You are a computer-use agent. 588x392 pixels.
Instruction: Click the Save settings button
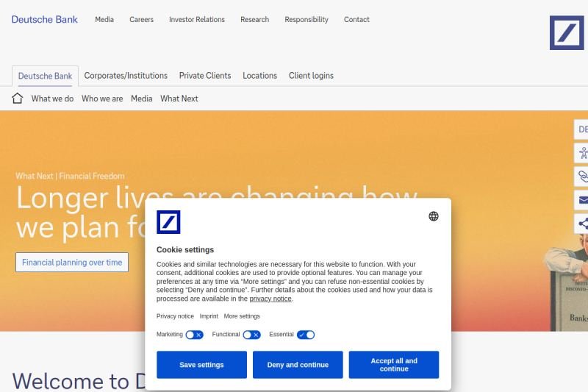click(x=201, y=365)
